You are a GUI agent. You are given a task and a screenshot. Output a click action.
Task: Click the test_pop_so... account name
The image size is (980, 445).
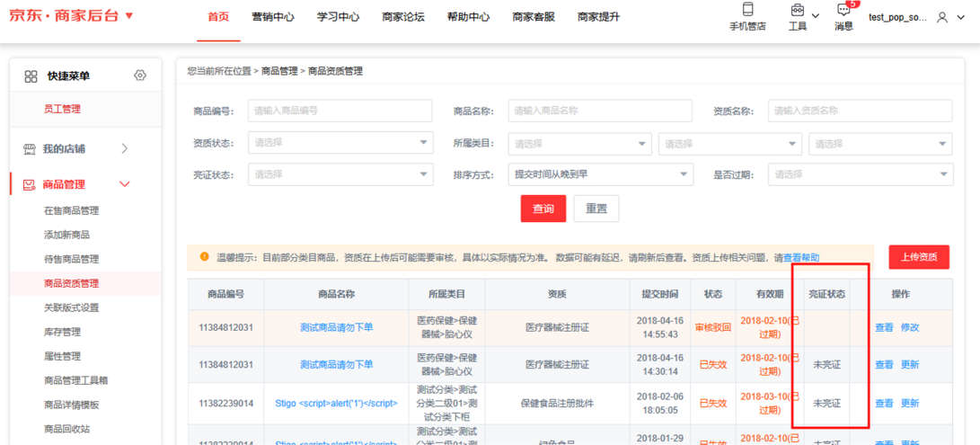coord(897,17)
